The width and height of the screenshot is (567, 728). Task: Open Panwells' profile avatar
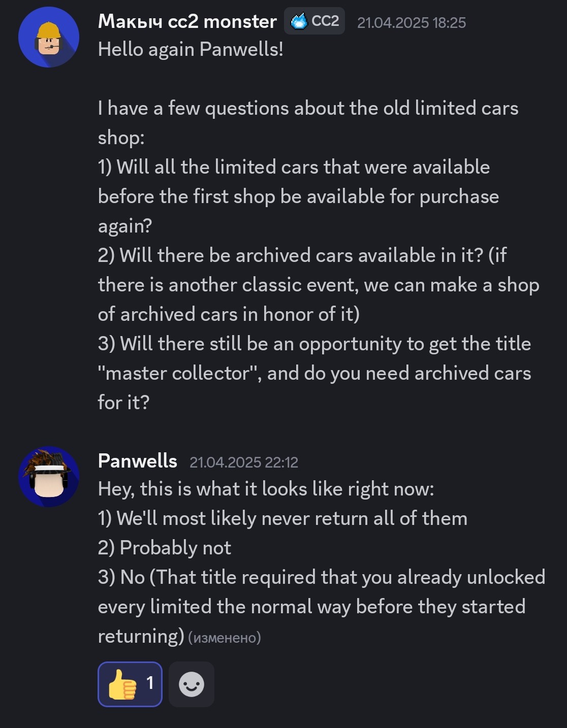(49, 477)
